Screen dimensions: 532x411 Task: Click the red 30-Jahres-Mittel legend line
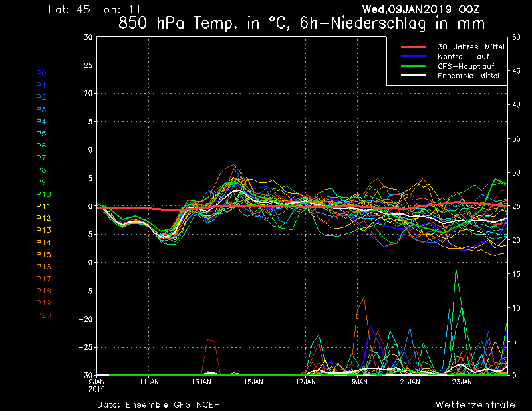click(x=413, y=47)
